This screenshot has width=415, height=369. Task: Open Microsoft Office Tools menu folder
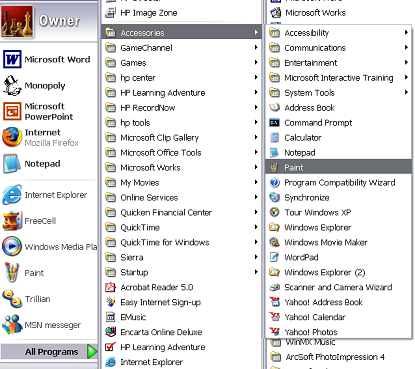182,152
